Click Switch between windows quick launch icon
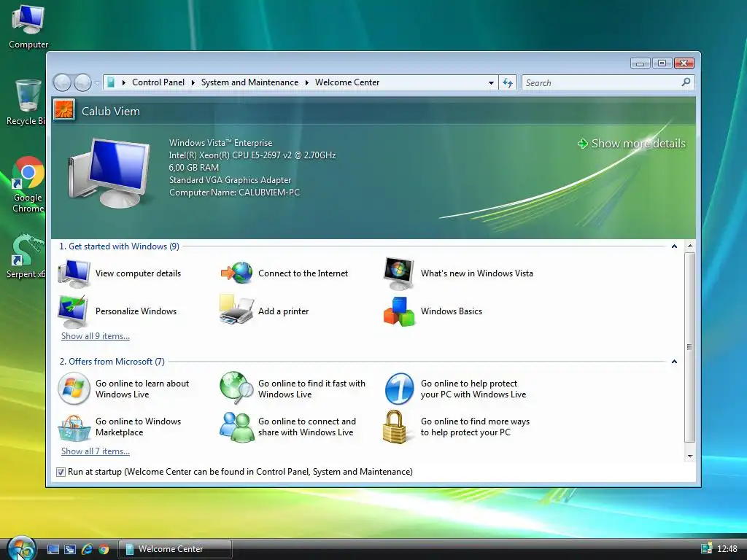Screen dimensions: 747x560 coord(70,549)
